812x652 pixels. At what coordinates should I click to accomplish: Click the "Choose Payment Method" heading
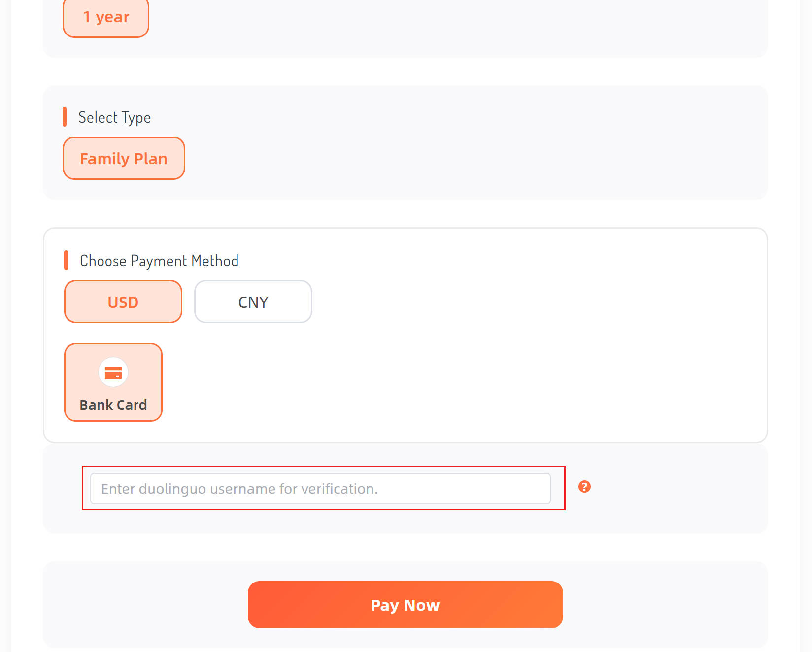click(159, 261)
